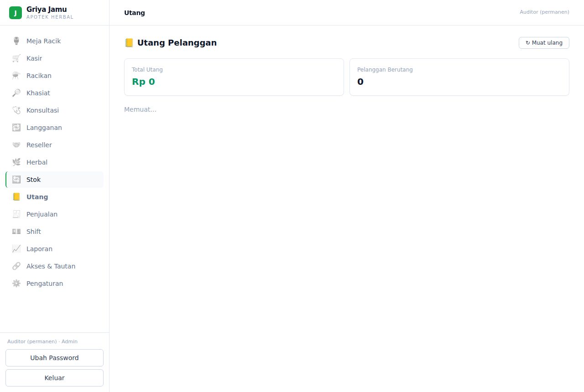Image resolution: width=584 pixels, height=392 pixels.
Task: Open the Pengaturan gear icon
Action: click(x=16, y=284)
